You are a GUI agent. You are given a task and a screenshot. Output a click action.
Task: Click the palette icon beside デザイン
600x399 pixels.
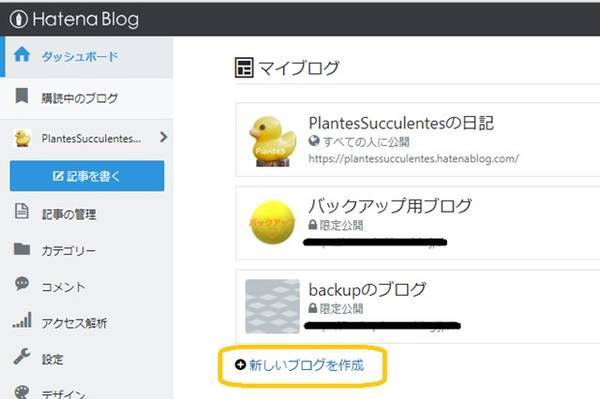click(22, 392)
